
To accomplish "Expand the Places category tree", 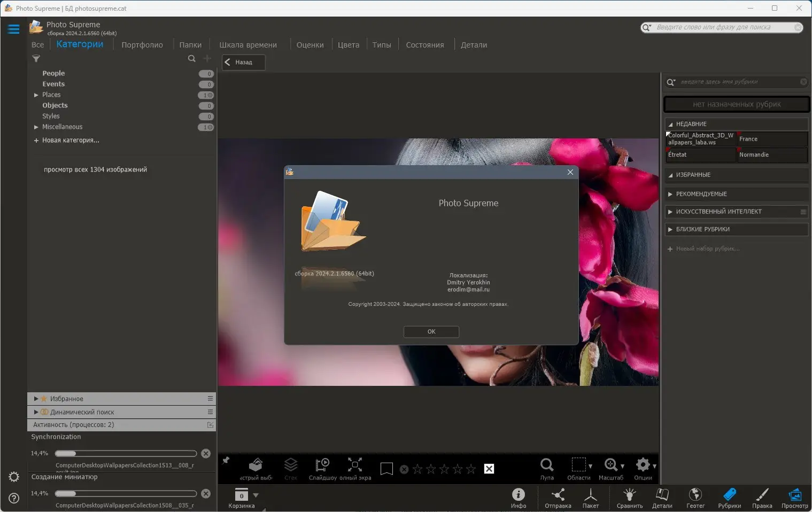I will tap(36, 95).
